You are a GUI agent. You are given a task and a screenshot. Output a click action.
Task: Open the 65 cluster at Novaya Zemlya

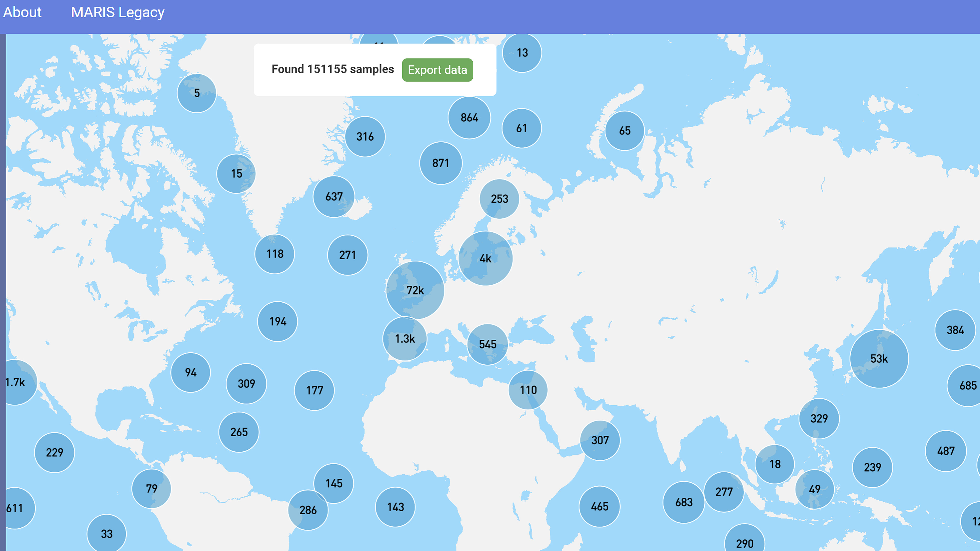(x=624, y=131)
